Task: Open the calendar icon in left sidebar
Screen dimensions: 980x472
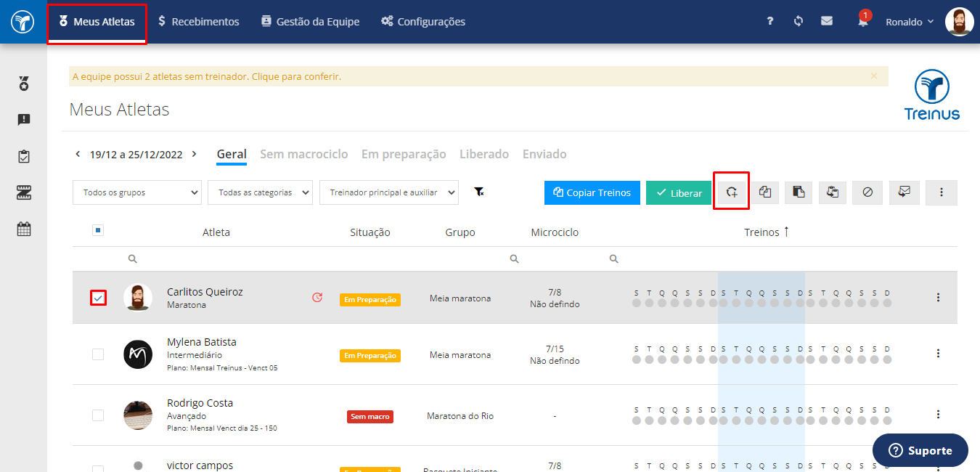Action: click(24, 229)
